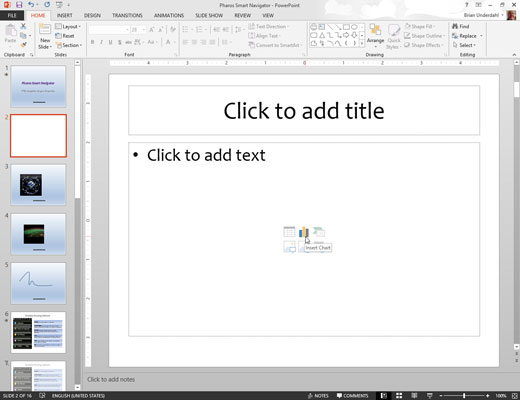Viewport: 520px width, 400px height.
Task: Click the Replace button
Action: tap(467, 36)
